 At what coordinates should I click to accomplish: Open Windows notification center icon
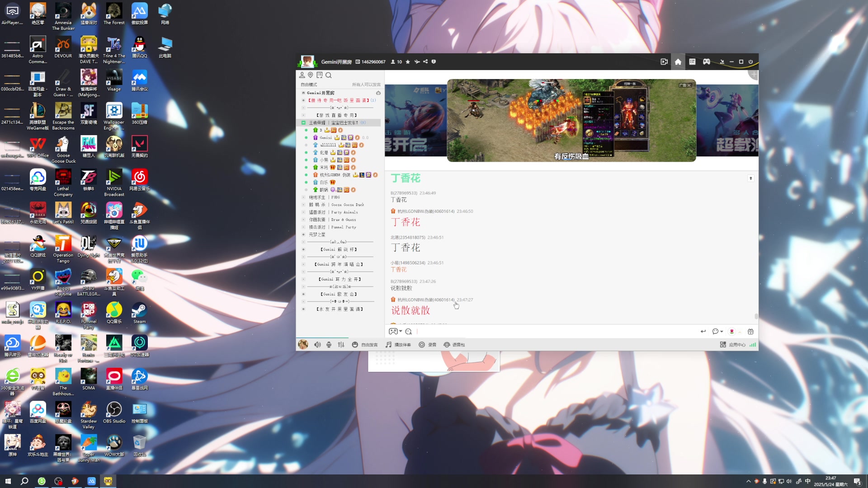pyautogui.click(x=857, y=481)
